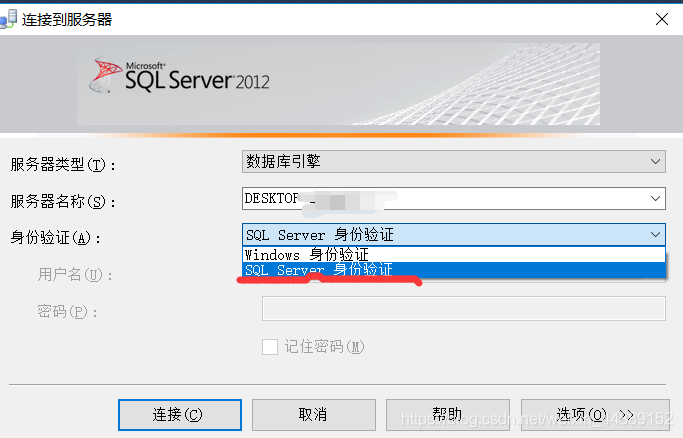Viewport: 683px width, 438px height.
Task: Click the 连接(C) button
Action: click(x=179, y=414)
